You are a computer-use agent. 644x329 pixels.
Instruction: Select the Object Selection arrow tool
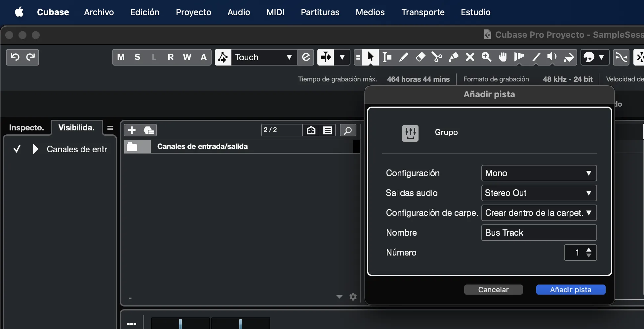point(371,57)
